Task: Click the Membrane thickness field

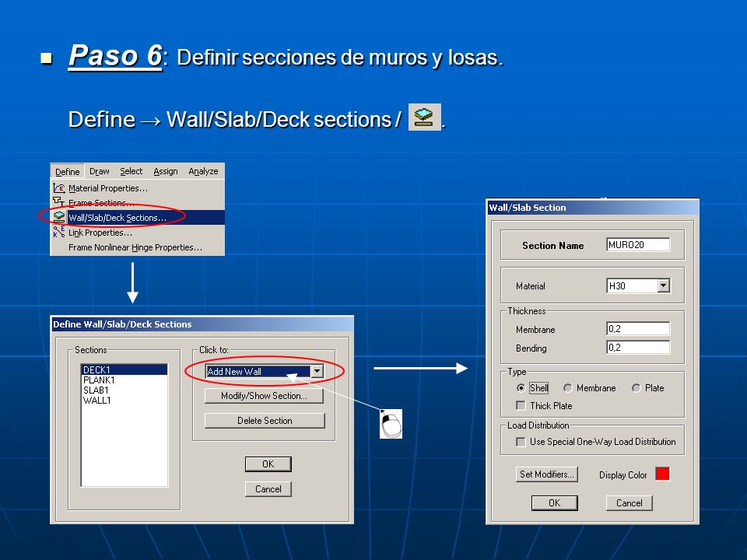Action: pyautogui.click(x=638, y=328)
